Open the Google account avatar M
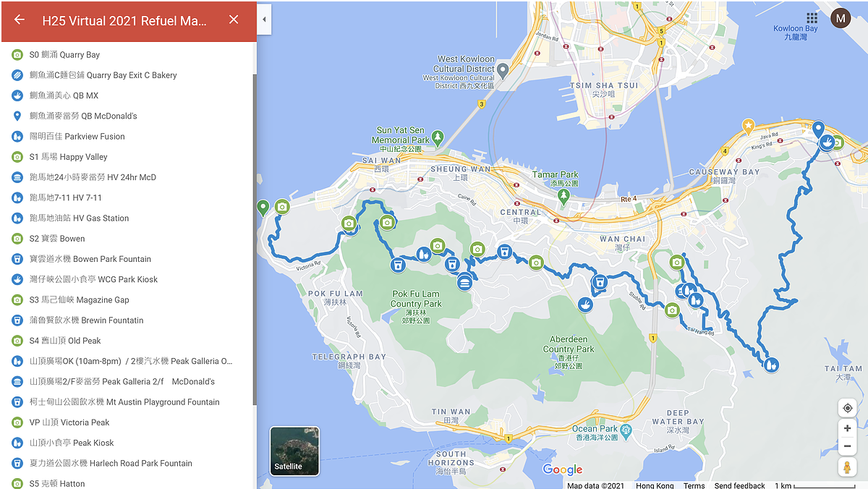The height and width of the screenshot is (489, 868). [x=841, y=18]
